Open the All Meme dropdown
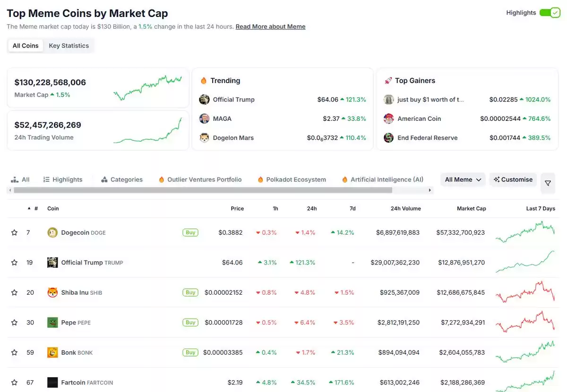 [463, 179]
